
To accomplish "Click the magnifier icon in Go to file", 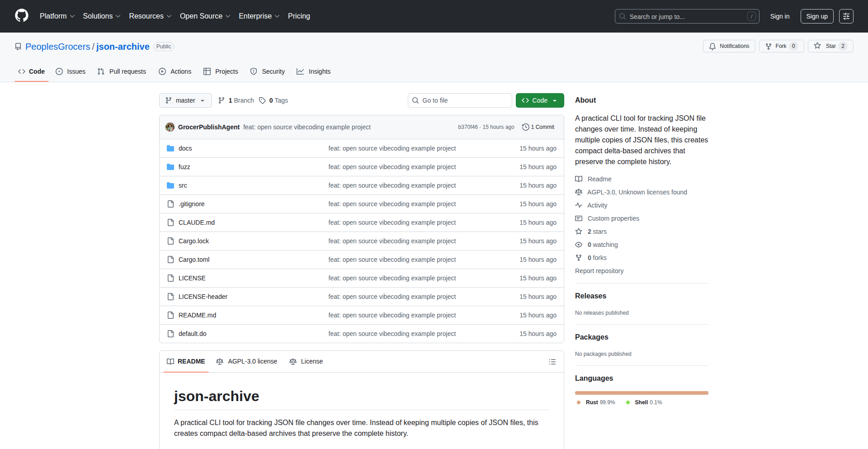I will [x=415, y=100].
